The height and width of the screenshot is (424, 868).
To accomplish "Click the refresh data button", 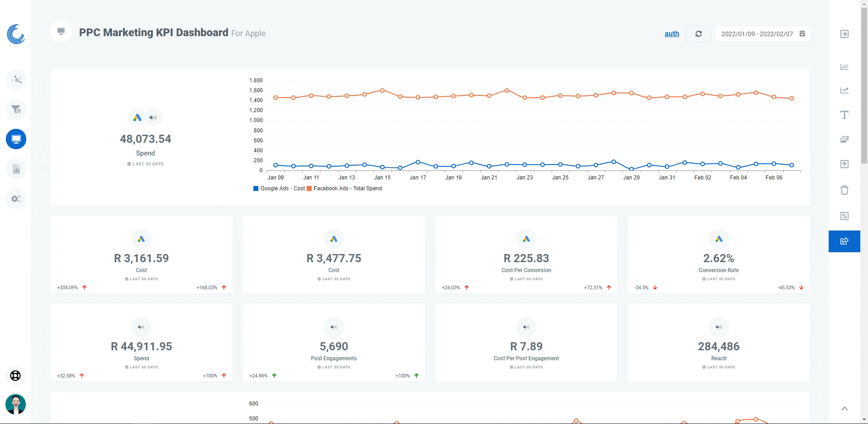I will (698, 34).
